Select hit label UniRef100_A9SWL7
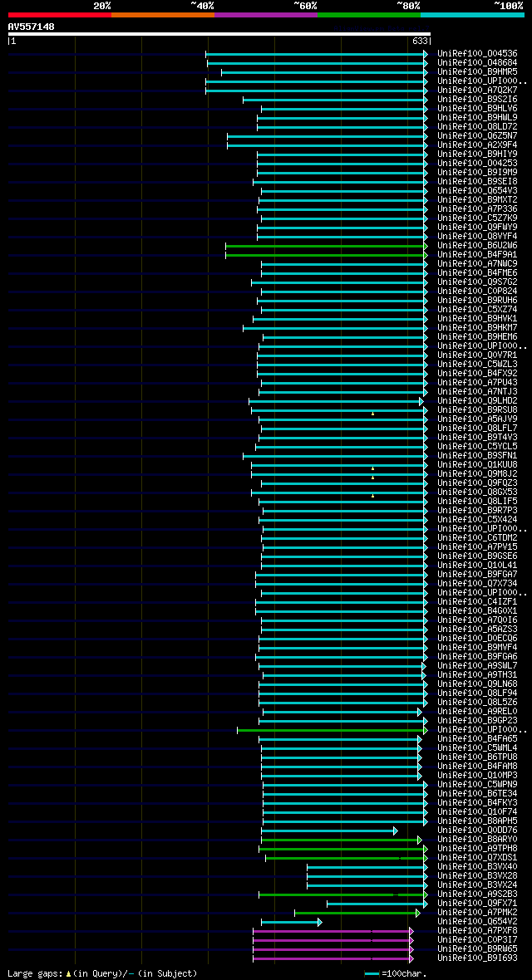 (x=477, y=666)
